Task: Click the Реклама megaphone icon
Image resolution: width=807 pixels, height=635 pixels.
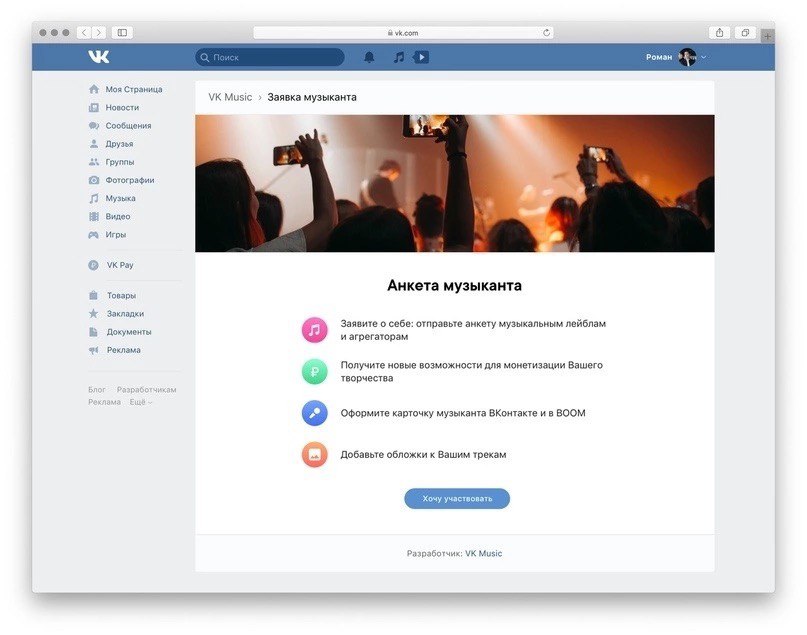Action: click(93, 350)
